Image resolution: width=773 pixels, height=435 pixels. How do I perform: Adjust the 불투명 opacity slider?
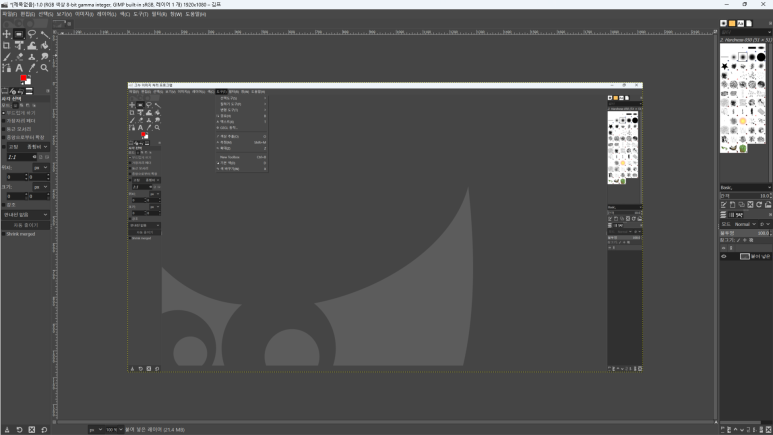(x=745, y=233)
